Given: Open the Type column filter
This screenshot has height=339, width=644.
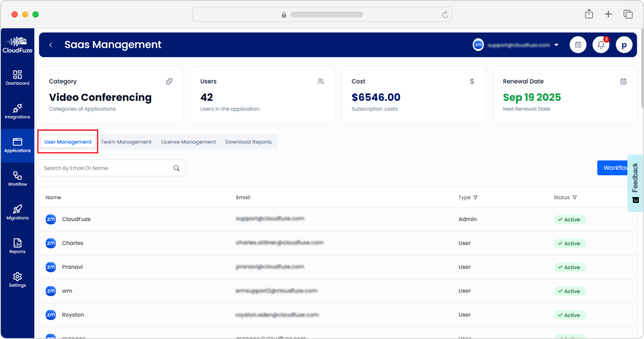Looking at the screenshot, I should [475, 197].
